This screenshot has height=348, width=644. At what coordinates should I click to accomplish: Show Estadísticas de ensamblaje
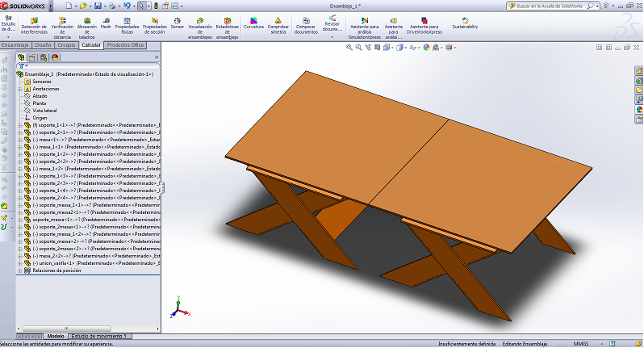(227, 28)
